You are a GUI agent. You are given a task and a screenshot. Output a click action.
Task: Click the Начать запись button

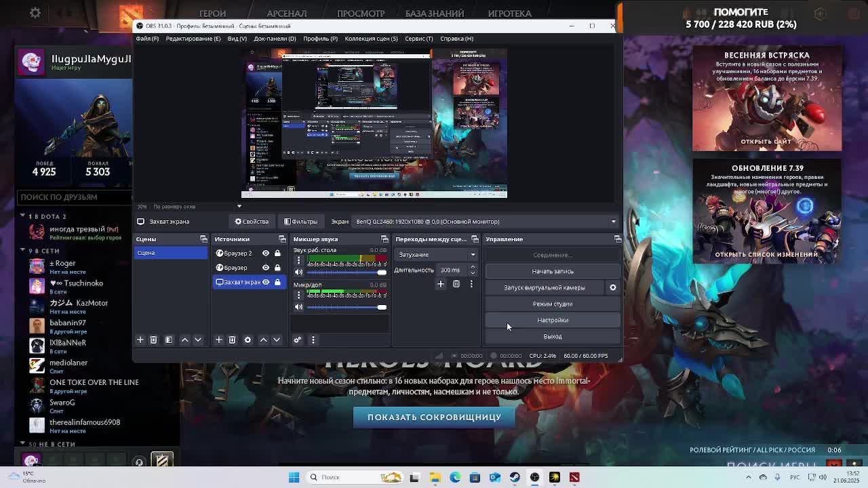(x=553, y=271)
